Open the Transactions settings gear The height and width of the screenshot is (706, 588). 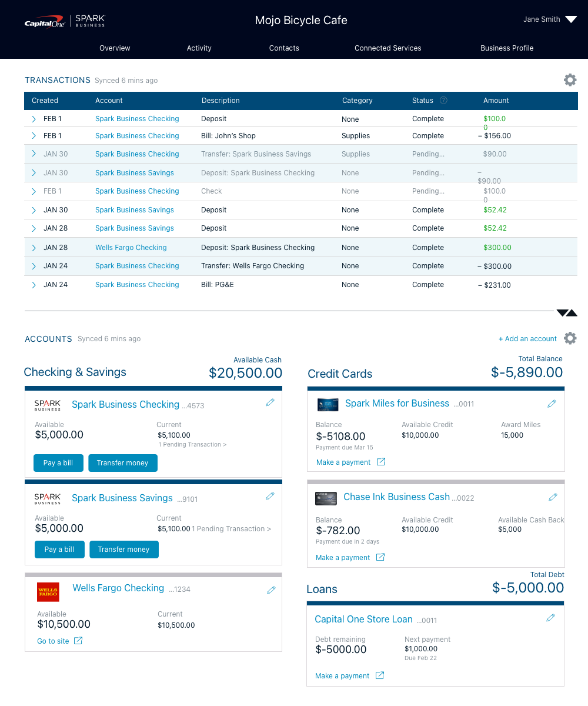(570, 80)
